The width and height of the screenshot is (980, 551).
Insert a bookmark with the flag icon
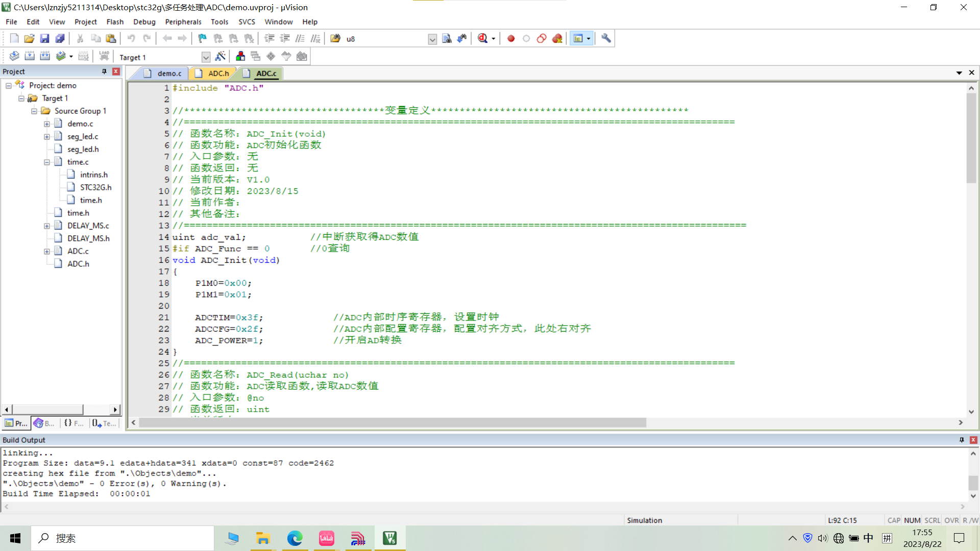pos(203,38)
